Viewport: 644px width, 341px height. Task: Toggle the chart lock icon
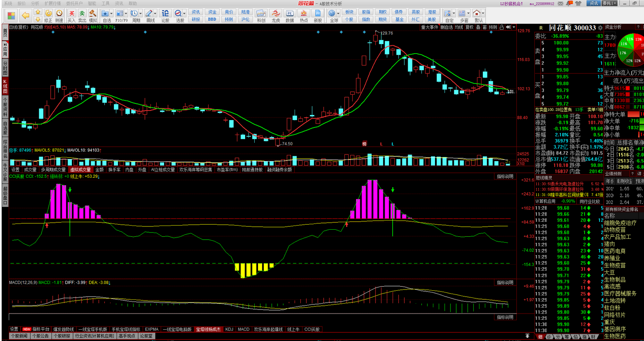tap(501, 27)
